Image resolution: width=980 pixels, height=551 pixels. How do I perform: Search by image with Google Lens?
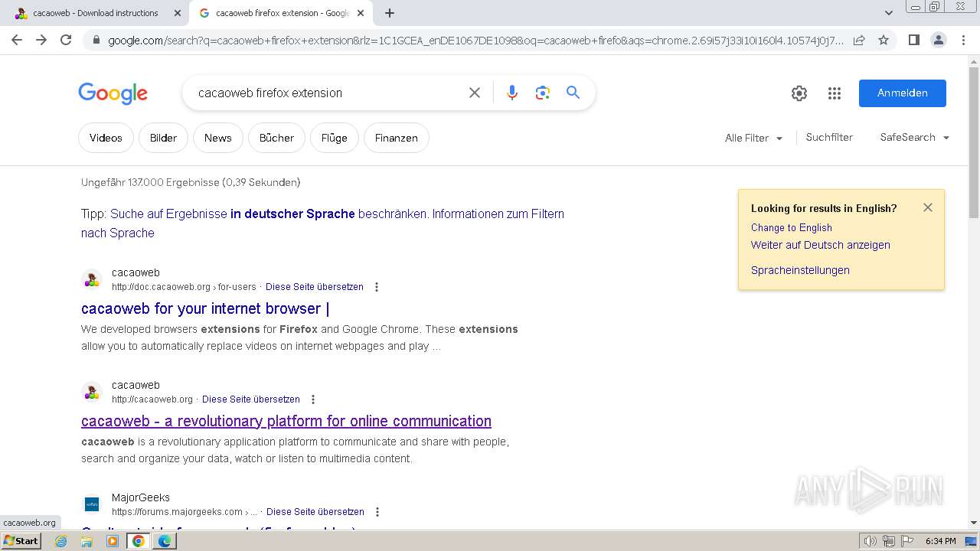click(x=543, y=93)
